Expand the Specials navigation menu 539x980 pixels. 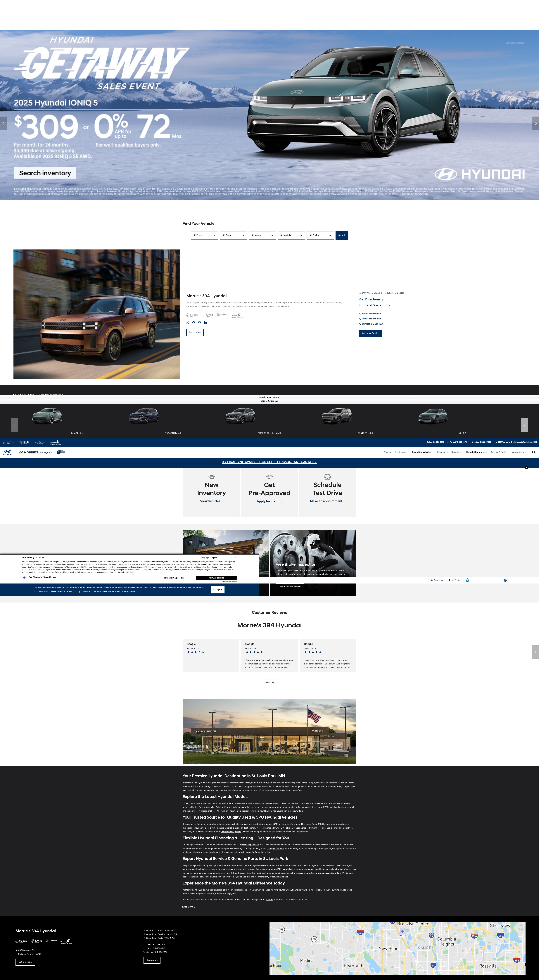coord(457,452)
